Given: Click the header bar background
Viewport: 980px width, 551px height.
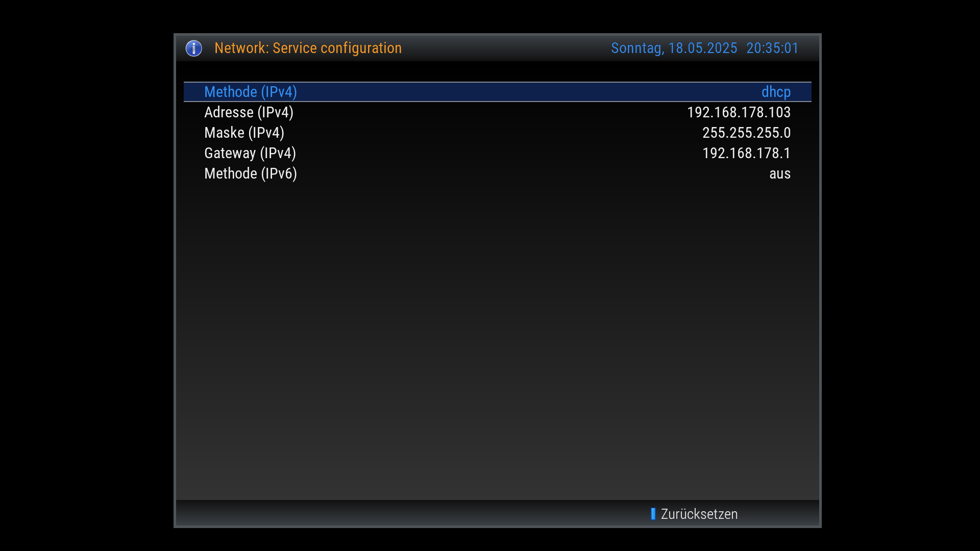Looking at the screenshot, I should (505, 48).
